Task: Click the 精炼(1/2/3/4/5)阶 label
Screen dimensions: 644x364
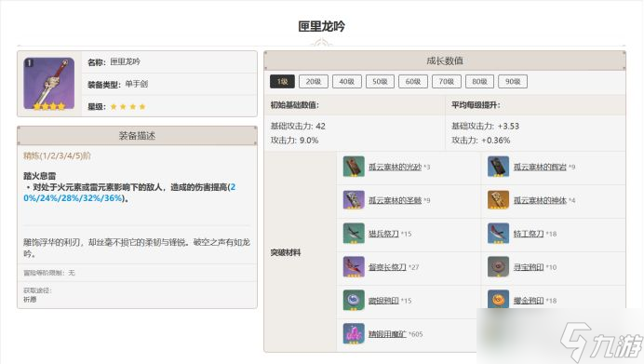Action: [x=57, y=155]
